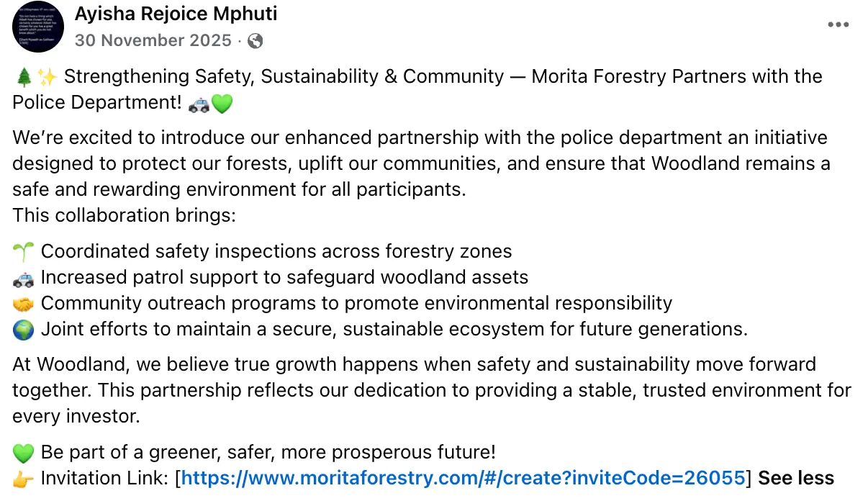Viewport: 868px width, 501px height.
Task: Click the evergreen tree emoji in headline
Action: (x=22, y=77)
